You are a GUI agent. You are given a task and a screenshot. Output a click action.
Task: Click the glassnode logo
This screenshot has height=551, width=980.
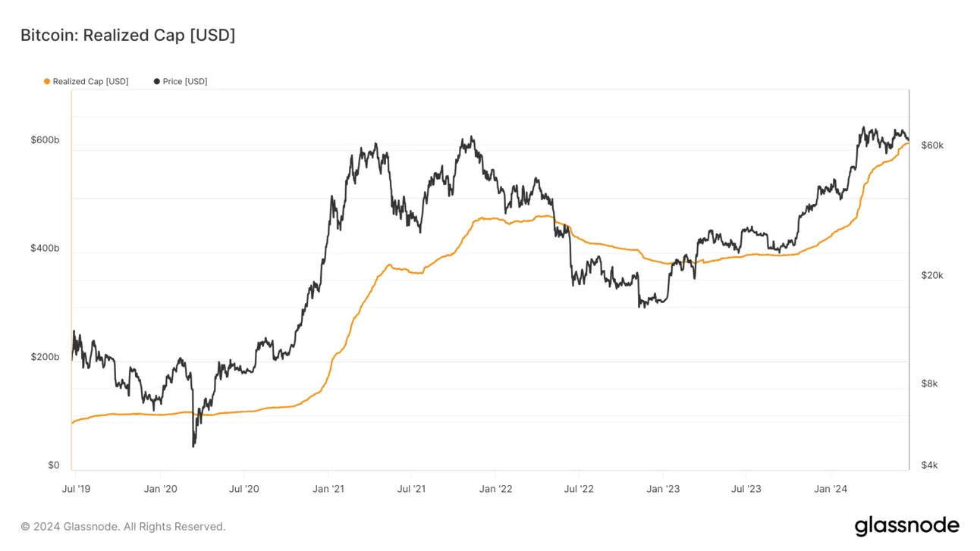tap(906, 526)
